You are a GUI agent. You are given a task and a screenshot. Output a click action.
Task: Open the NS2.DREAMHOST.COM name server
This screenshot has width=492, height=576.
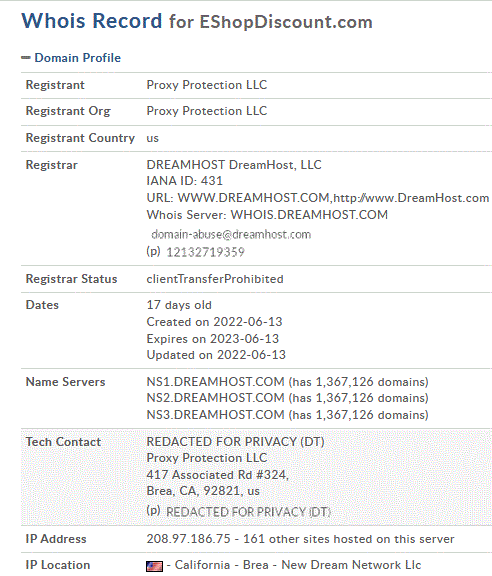(x=215, y=398)
